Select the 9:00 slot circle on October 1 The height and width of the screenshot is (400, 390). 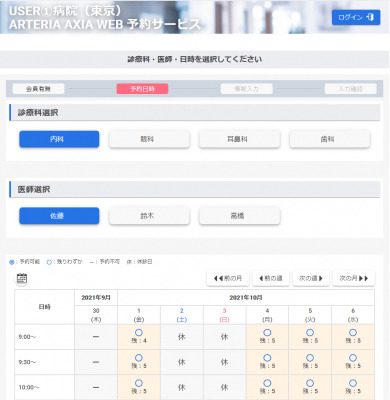139,333
